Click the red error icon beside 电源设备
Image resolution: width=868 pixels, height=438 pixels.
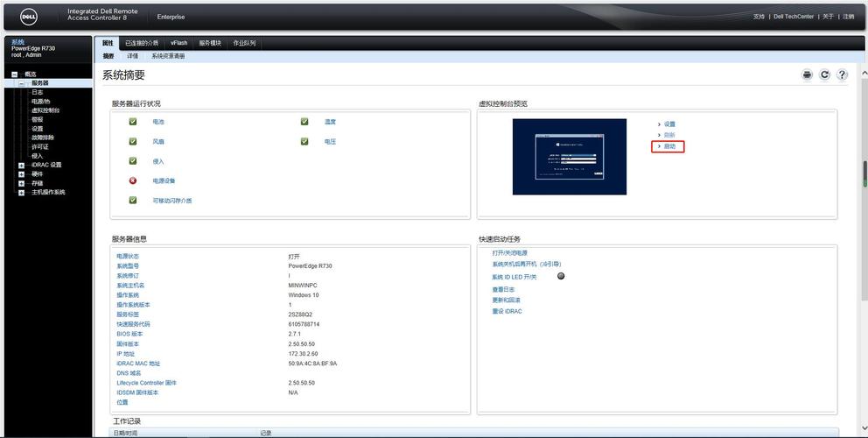(x=133, y=180)
